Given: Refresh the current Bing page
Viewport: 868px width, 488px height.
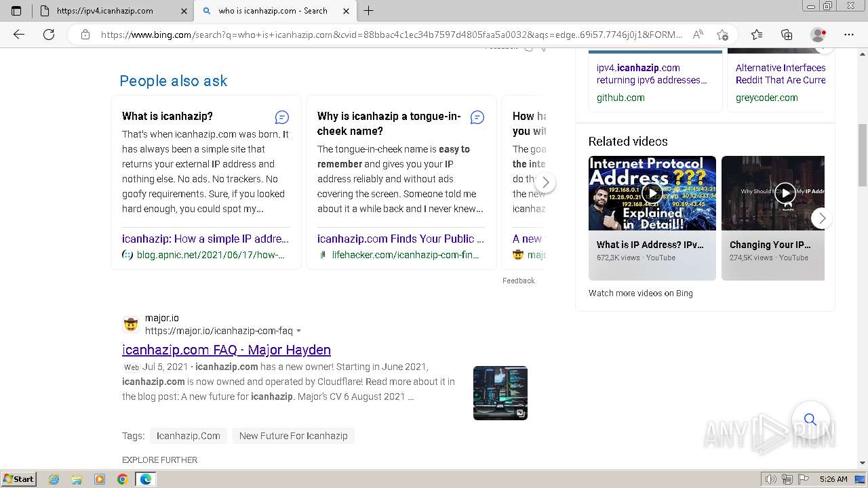Looking at the screenshot, I should tap(49, 35).
